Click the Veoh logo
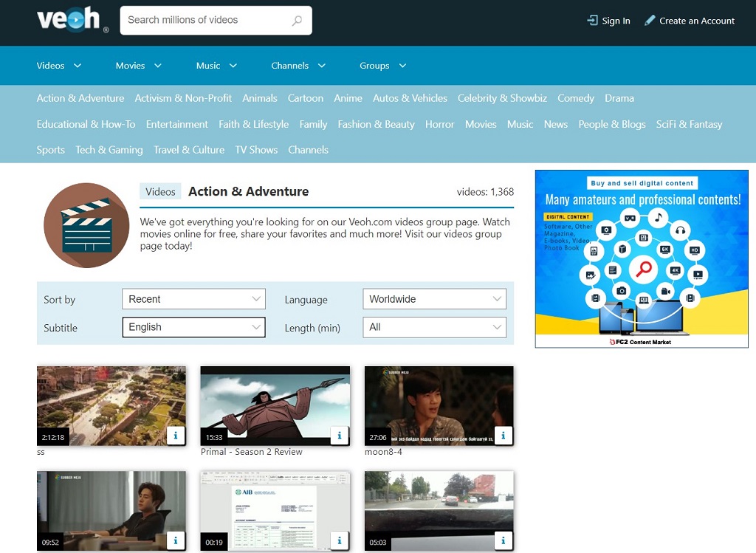Viewport: 756px width, 553px height. [72, 20]
